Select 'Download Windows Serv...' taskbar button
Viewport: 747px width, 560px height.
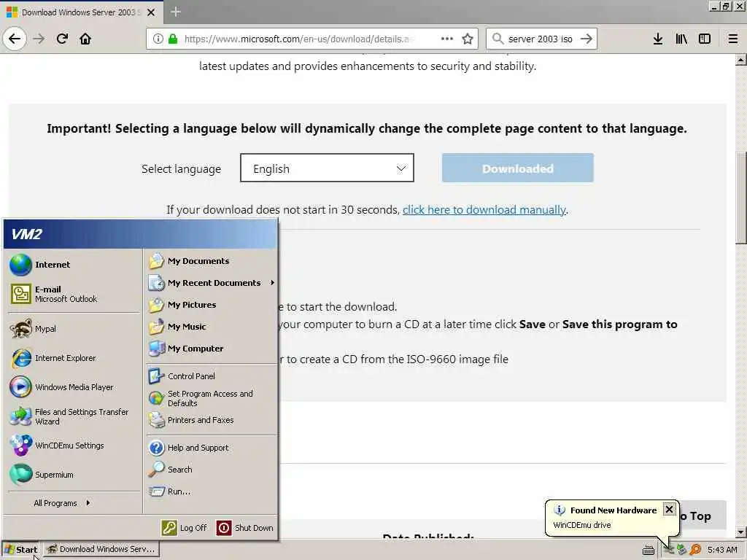pos(101,549)
